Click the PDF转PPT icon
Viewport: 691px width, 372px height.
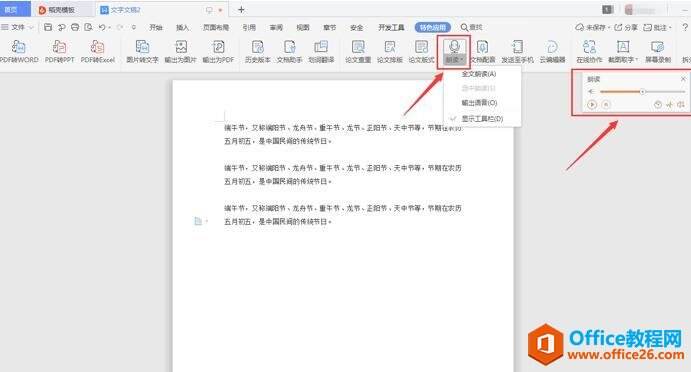click(x=59, y=47)
